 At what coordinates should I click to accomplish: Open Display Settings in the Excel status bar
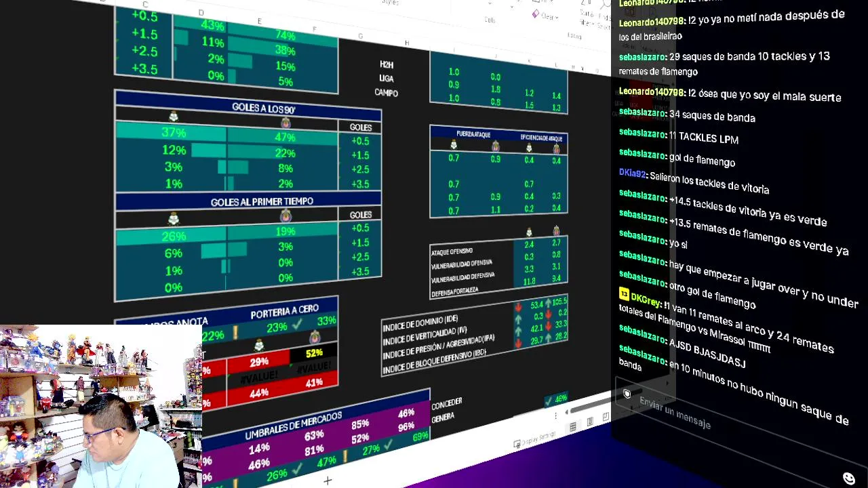(535, 439)
